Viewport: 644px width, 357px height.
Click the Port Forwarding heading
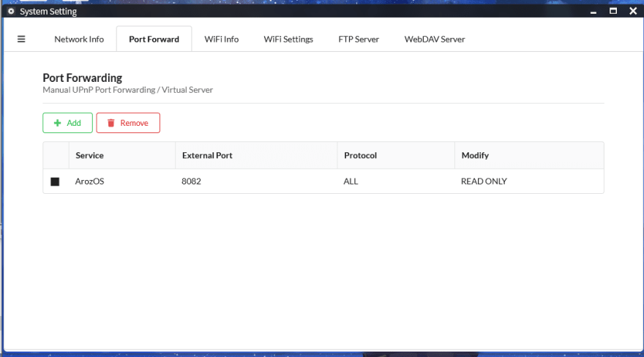83,78
